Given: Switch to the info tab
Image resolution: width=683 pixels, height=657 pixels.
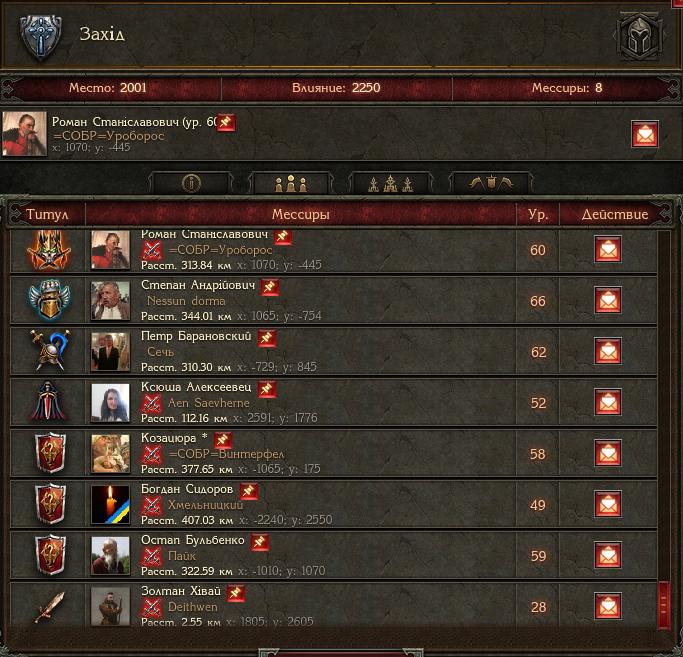Looking at the screenshot, I should 191,183.
